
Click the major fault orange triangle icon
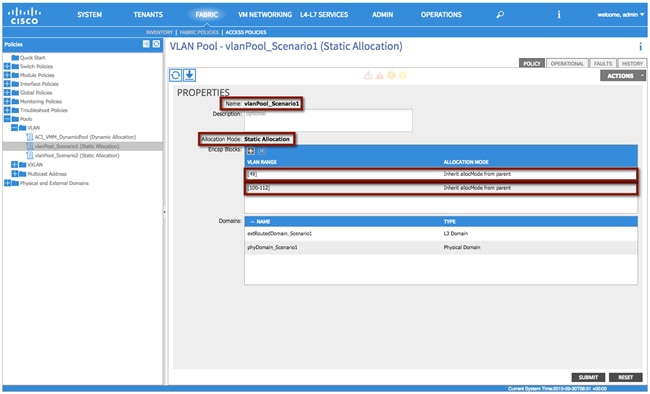tap(379, 75)
